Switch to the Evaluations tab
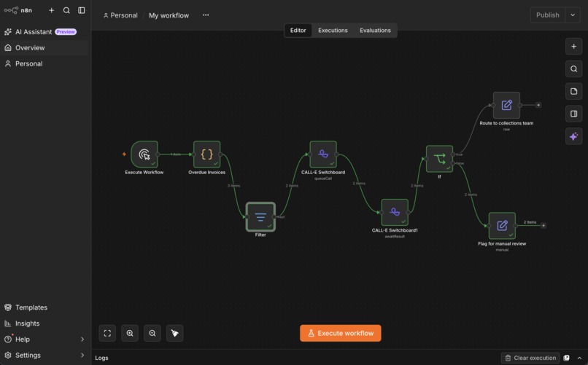 tap(376, 31)
